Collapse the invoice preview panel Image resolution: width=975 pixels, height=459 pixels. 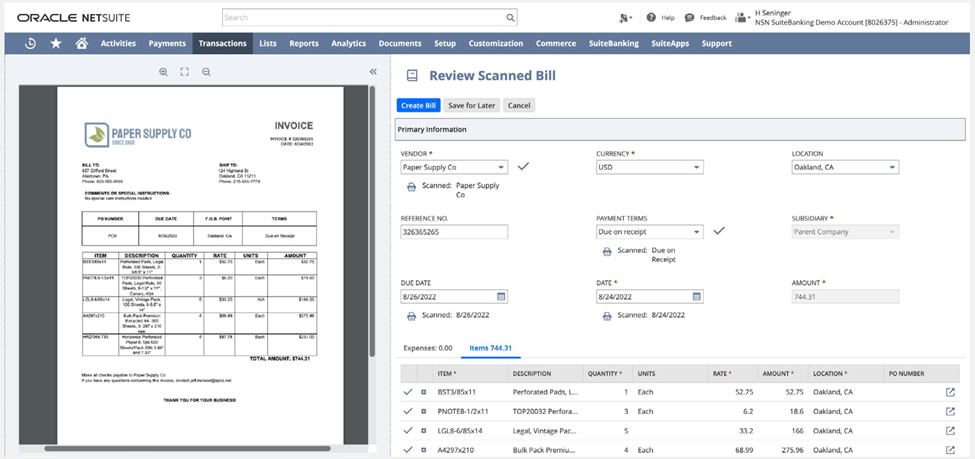click(373, 72)
